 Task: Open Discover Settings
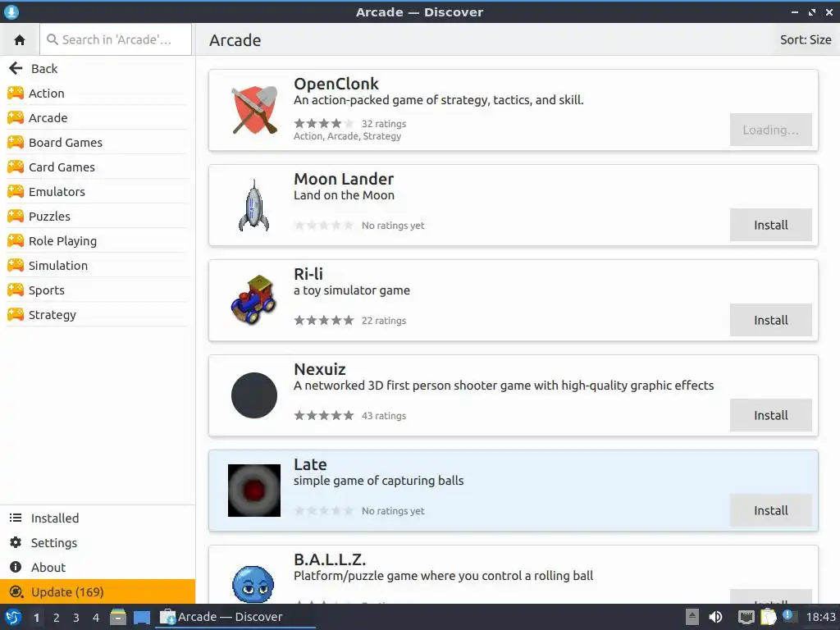(98, 543)
